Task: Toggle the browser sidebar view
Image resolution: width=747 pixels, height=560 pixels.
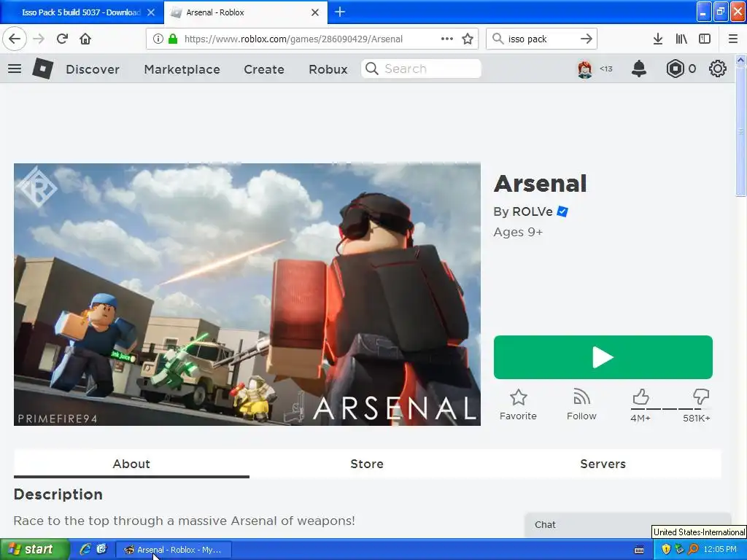Action: pos(705,39)
